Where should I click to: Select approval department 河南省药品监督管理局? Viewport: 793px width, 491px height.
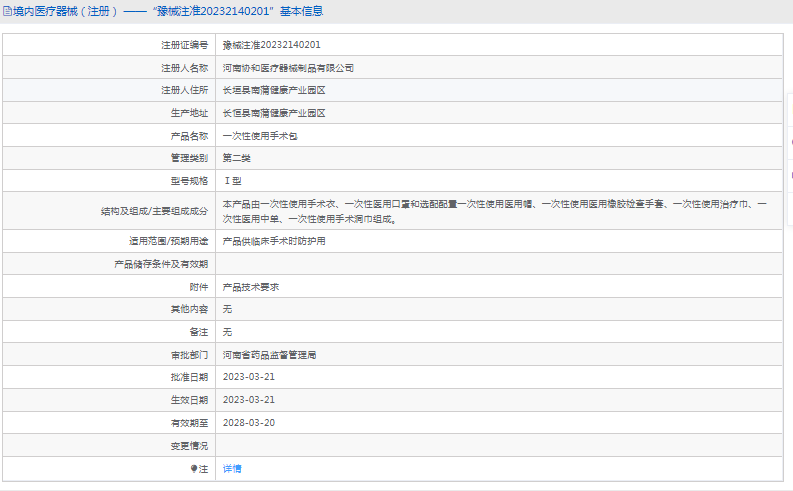[270, 355]
